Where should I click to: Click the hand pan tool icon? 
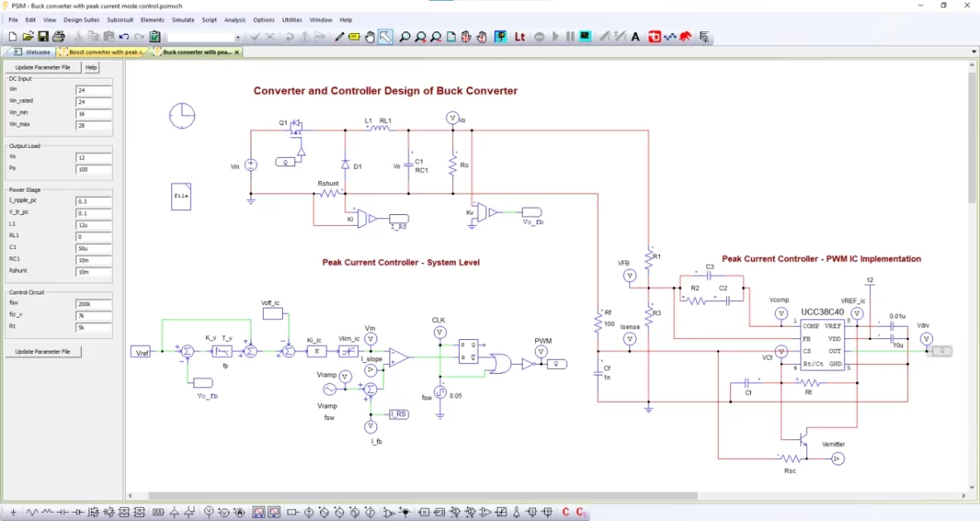click(370, 36)
